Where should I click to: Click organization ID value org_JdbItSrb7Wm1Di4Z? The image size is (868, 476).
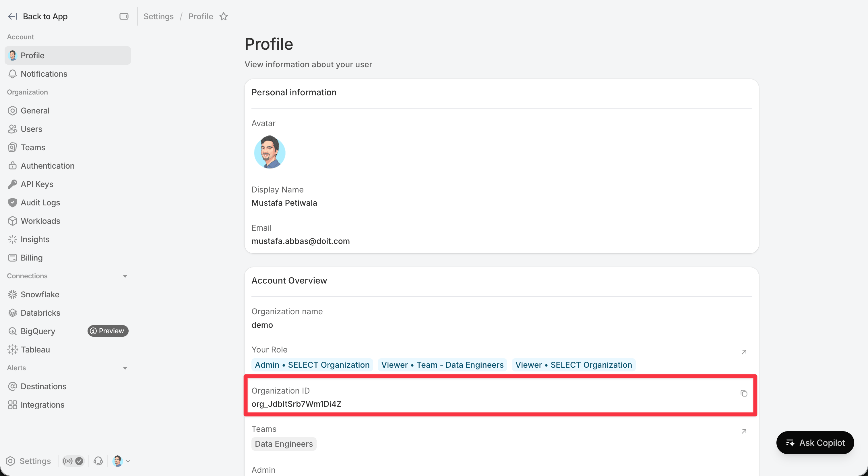297,404
